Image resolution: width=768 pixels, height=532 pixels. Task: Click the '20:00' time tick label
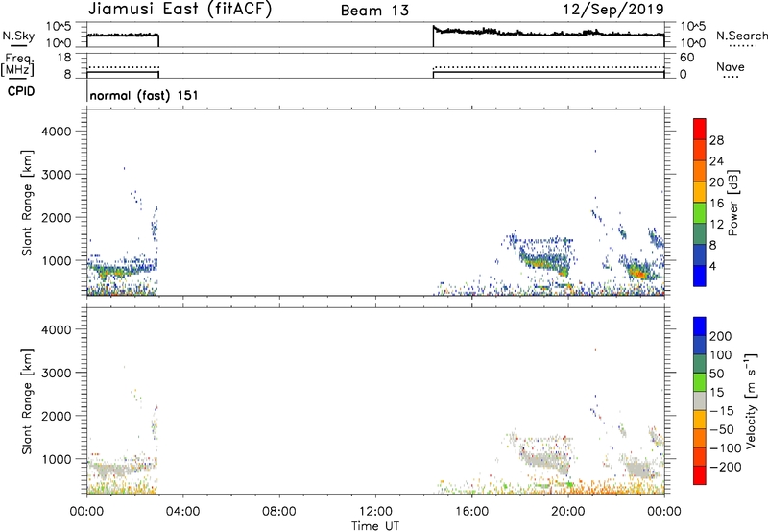[567, 512]
